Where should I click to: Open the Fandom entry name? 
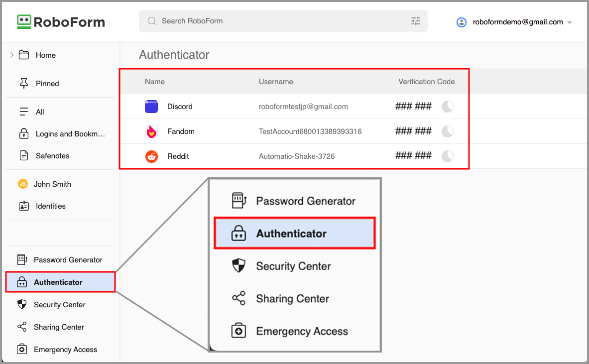click(181, 131)
